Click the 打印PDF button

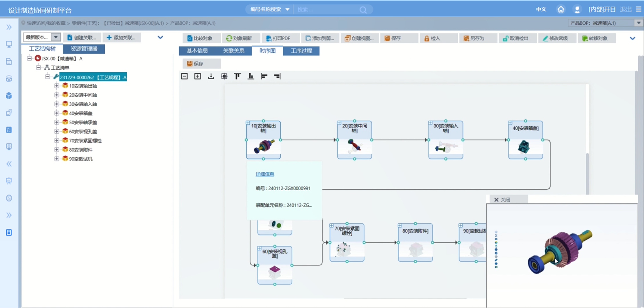pos(278,38)
